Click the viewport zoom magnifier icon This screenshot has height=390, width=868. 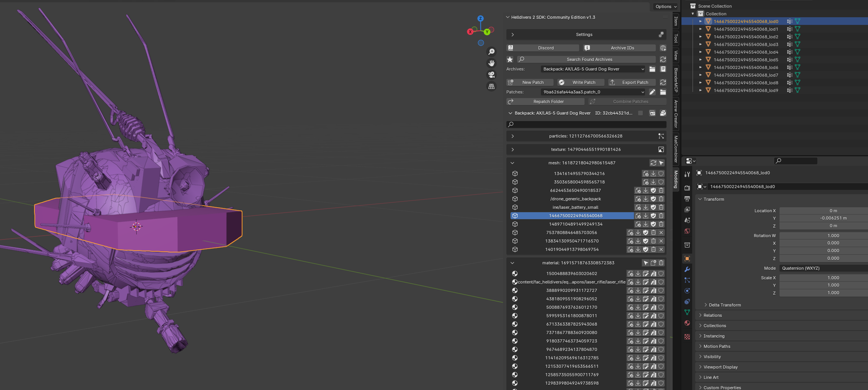pos(491,52)
